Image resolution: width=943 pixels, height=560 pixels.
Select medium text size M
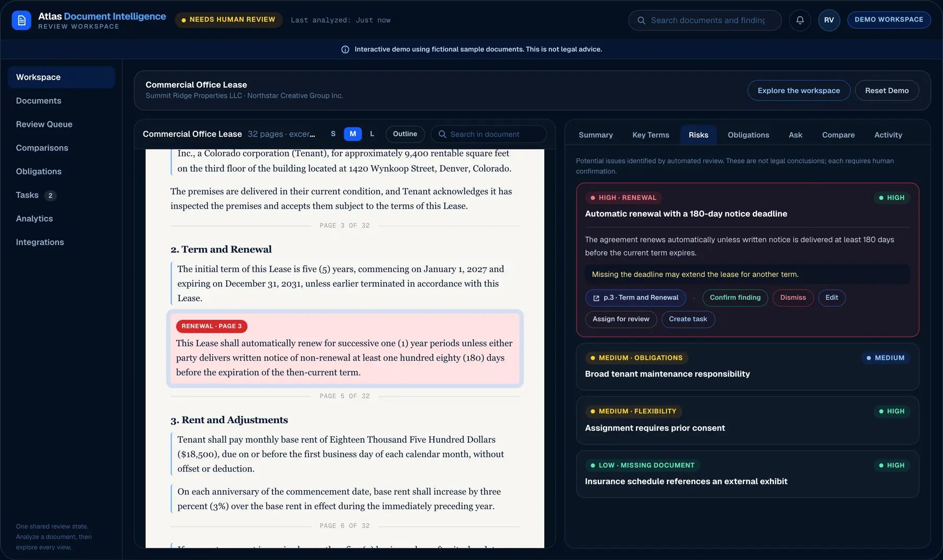click(x=353, y=134)
